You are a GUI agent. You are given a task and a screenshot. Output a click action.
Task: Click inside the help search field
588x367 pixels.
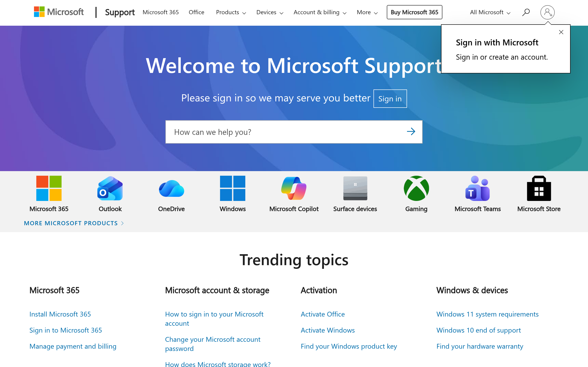point(267,132)
